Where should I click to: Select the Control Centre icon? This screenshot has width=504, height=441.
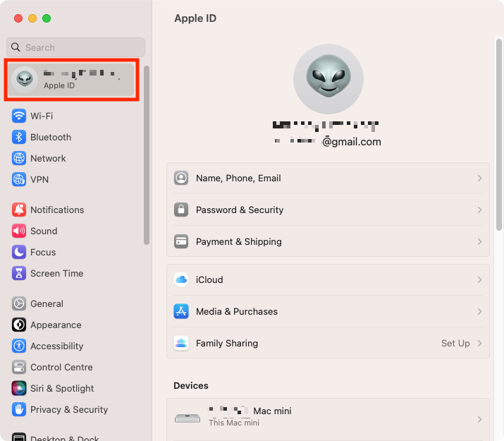(x=19, y=368)
